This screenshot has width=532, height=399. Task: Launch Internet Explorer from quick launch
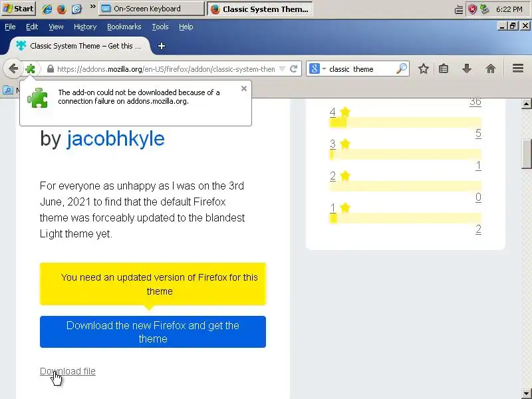[x=47, y=9]
